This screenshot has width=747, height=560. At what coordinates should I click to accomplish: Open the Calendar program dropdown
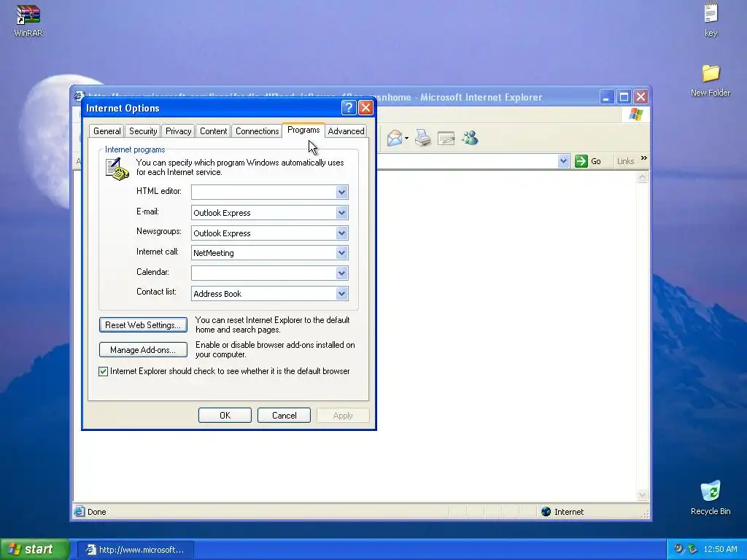(x=341, y=273)
